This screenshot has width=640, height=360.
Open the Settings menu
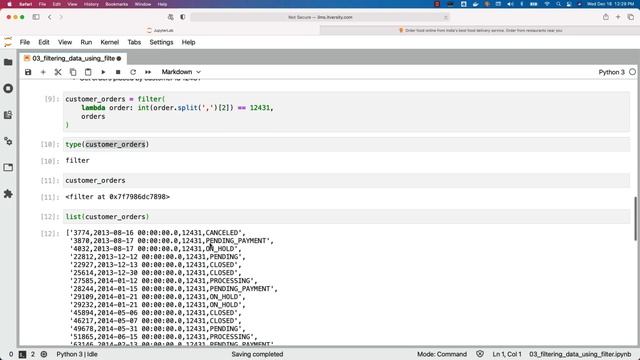click(161, 42)
